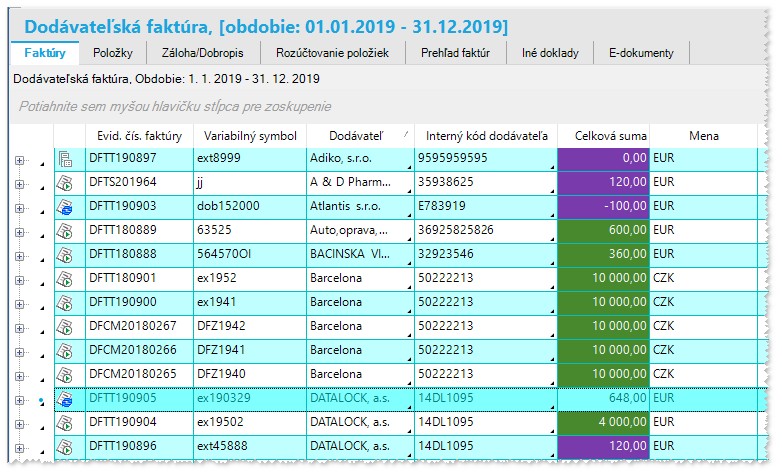Click the column grouping drop area
This screenshot has height=476, width=782.
(x=387, y=106)
